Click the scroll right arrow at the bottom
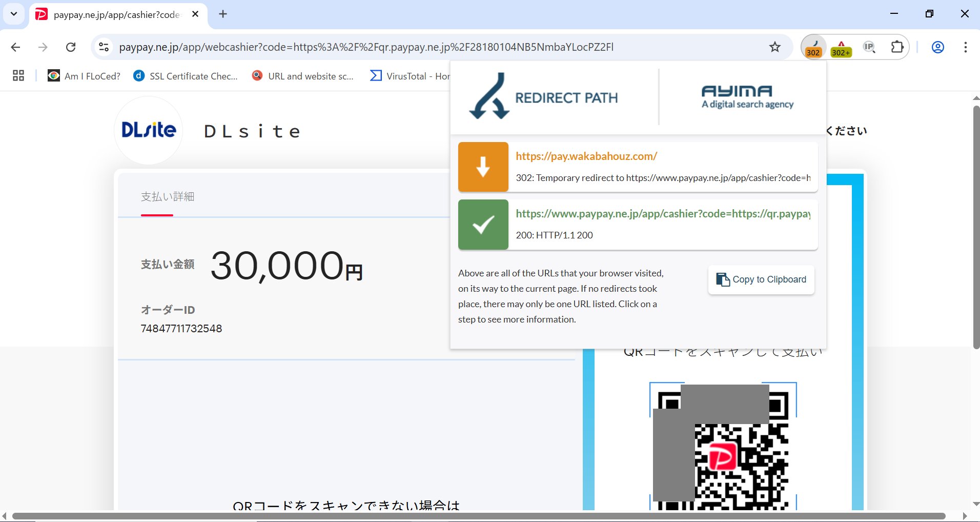 pyautogui.click(x=965, y=516)
